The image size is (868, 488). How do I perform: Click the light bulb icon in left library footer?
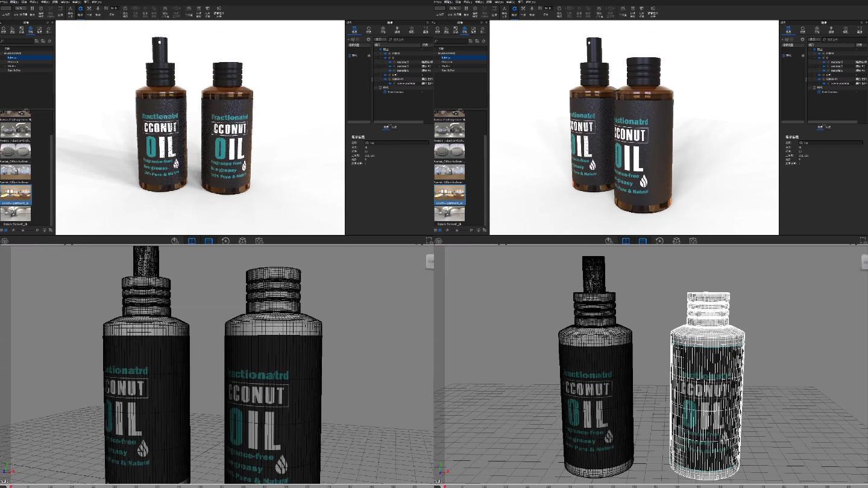pos(45,230)
